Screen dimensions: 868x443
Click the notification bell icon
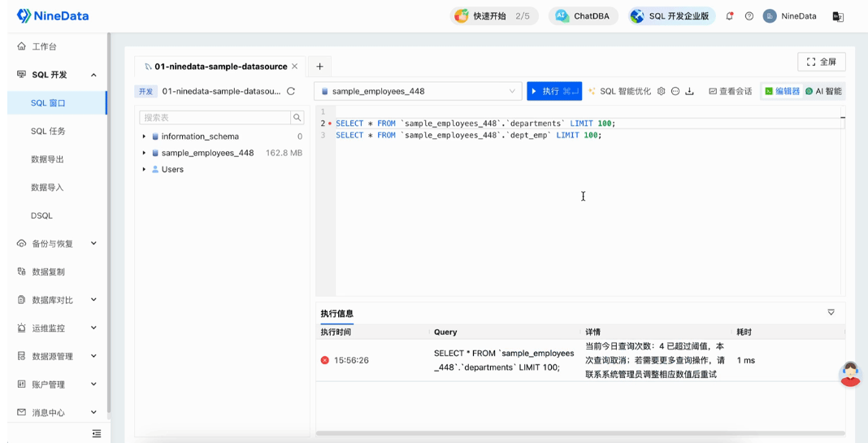729,16
